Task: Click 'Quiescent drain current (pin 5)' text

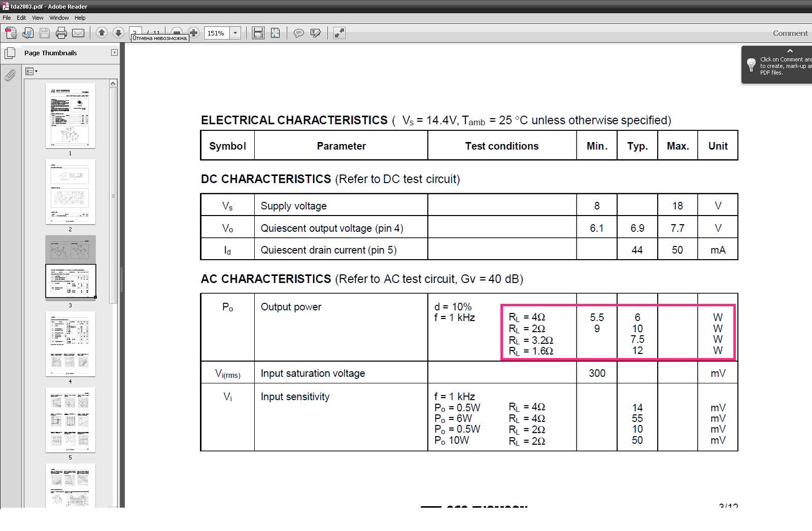Action: (x=329, y=250)
